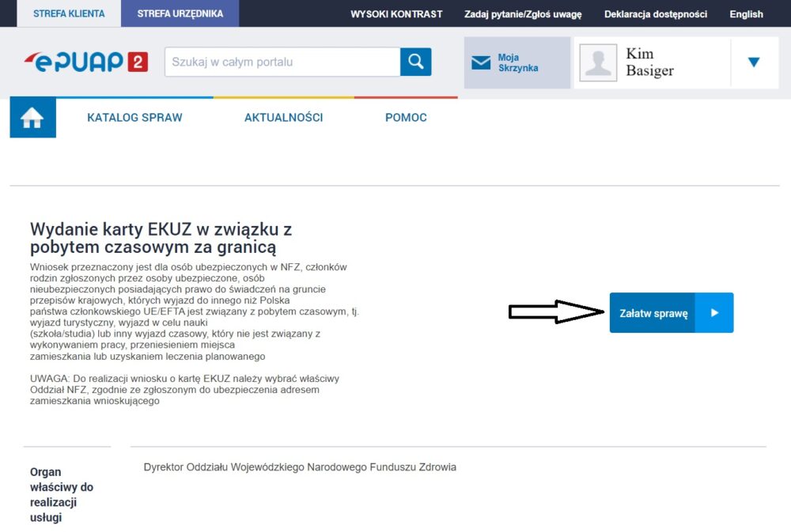Expand the user account dropdown arrow

(753, 62)
